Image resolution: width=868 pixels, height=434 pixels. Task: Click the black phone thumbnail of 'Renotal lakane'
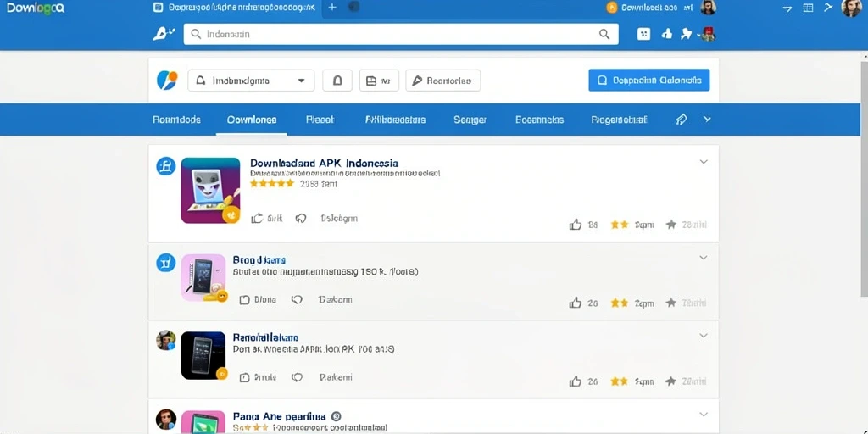pyautogui.click(x=203, y=355)
